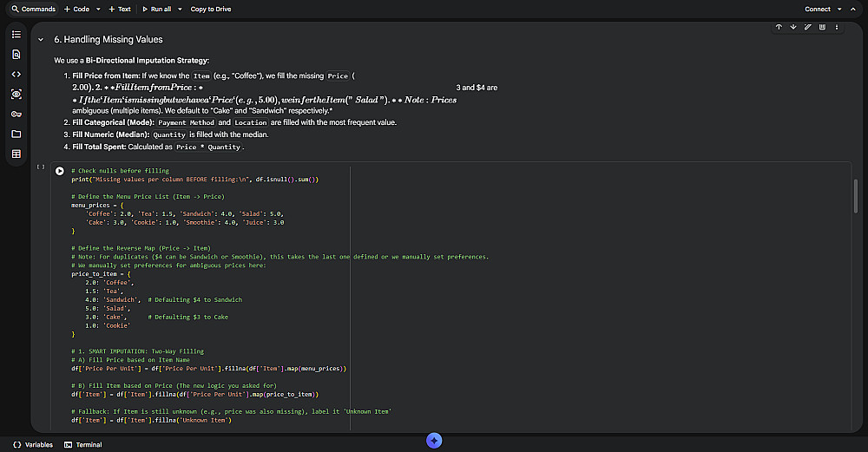Viewport: 868px width, 452px height.
Task: Open the Secrets key icon
Action: (16, 114)
